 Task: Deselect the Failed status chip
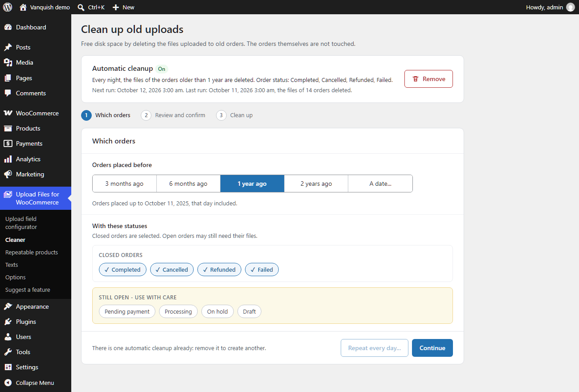click(262, 269)
